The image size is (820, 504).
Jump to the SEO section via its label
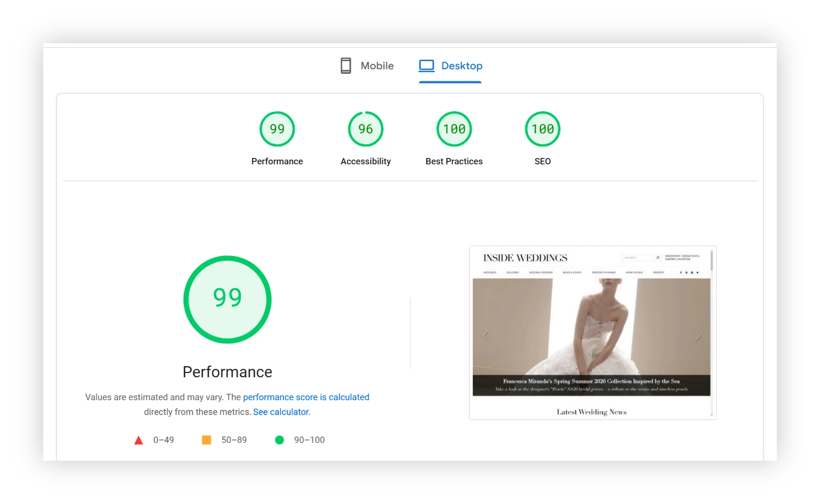point(543,161)
